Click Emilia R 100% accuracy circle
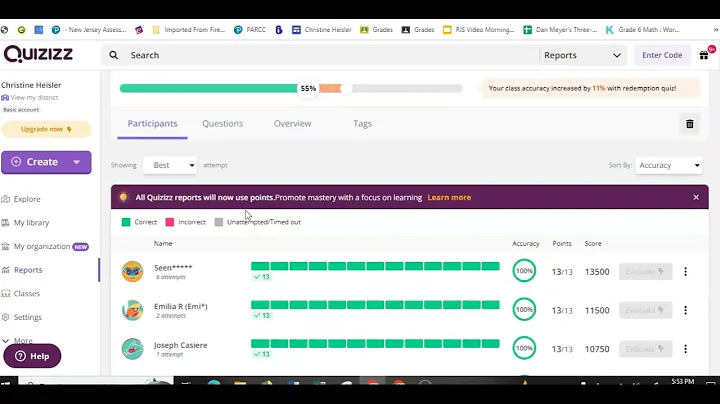 (524, 309)
